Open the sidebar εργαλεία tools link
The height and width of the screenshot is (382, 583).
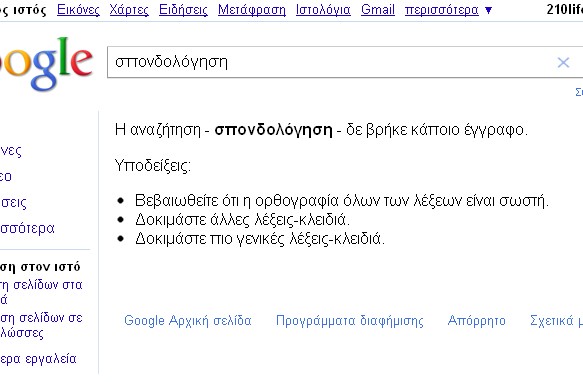tap(38, 359)
